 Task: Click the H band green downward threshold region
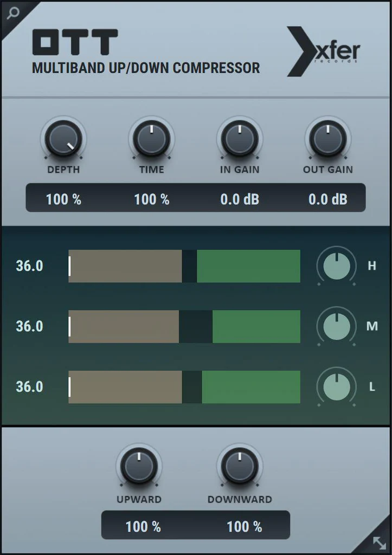pyautogui.click(x=248, y=266)
